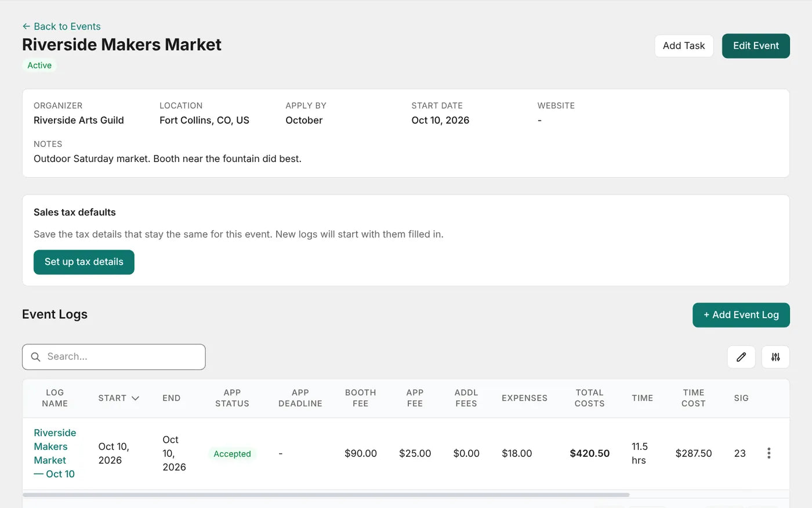Screen dimensions: 812x508
Task: Click the Riverside Arts Guild organizer text
Action: pos(79,120)
